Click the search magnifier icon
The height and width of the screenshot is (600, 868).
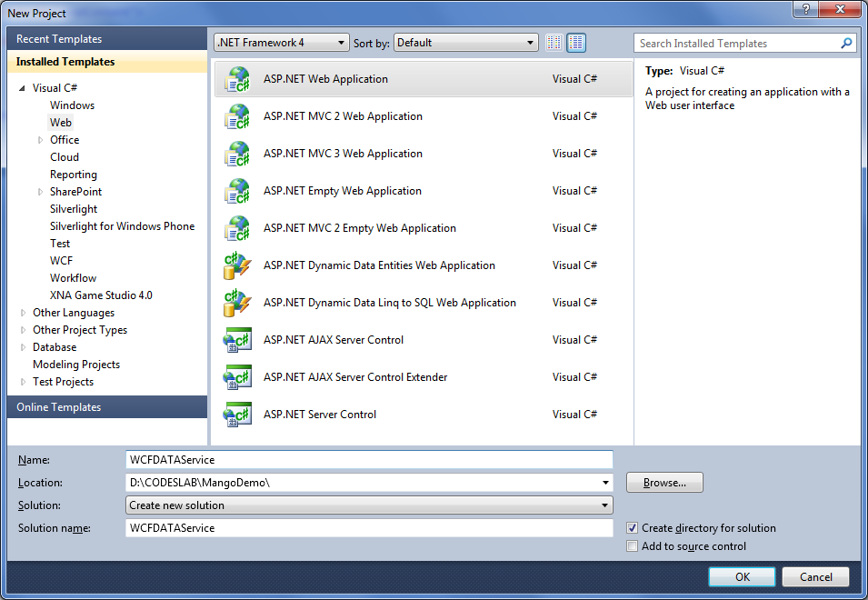click(x=846, y=44)
